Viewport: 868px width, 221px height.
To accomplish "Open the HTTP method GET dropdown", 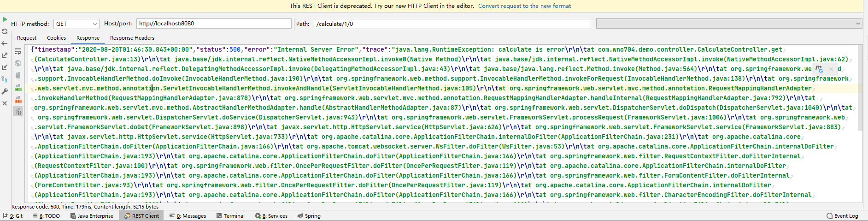I will coord(76,24).
